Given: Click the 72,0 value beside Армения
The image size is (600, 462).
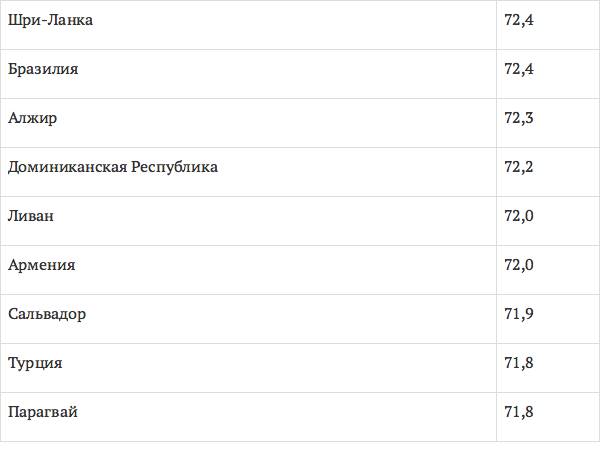Looking at the screenshot, I should [519, 265].
